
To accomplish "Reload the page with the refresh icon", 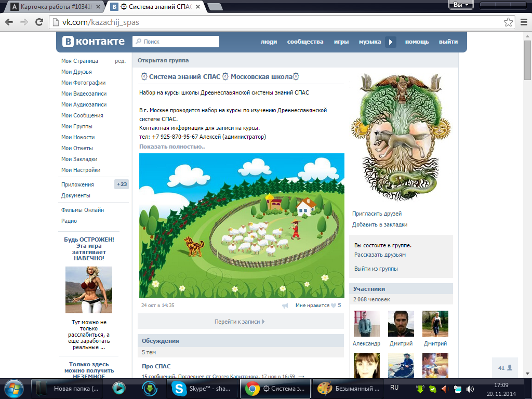I will (x=39, y=22).
